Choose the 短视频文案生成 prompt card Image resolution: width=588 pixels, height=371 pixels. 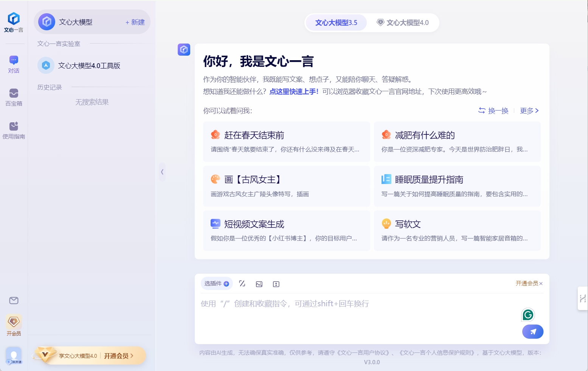click(x=286, y=231)
